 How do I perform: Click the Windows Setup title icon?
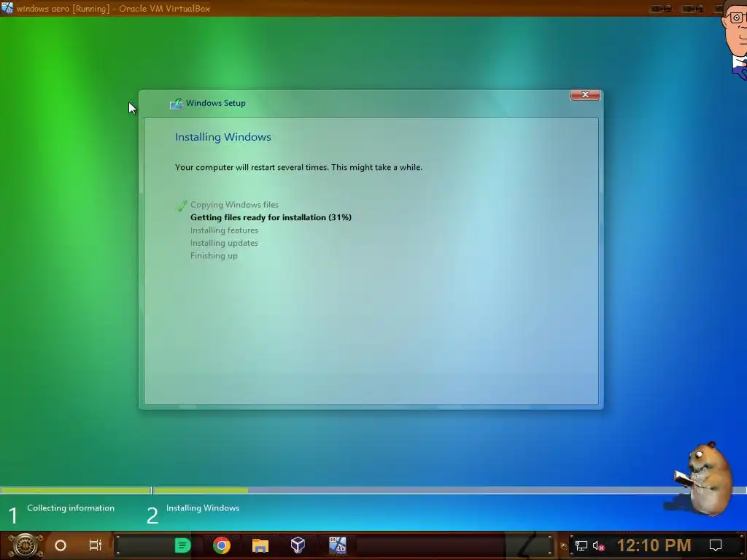tap(177, 104)
